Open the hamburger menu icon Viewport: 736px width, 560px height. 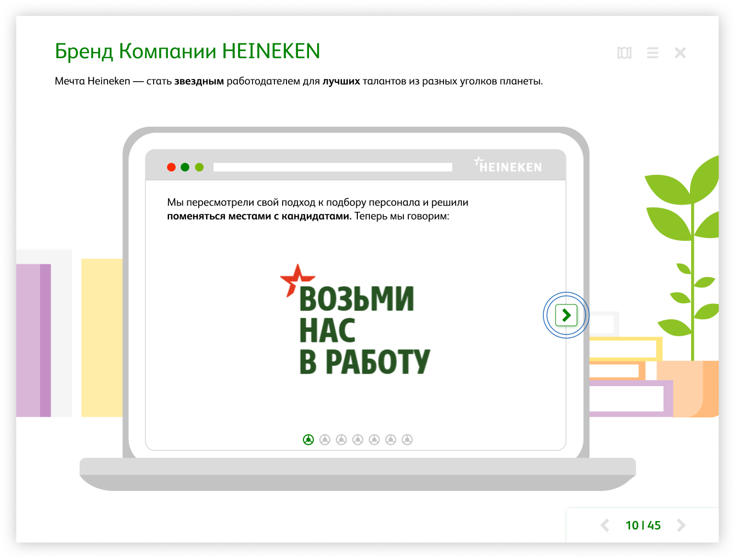point(653,53)
